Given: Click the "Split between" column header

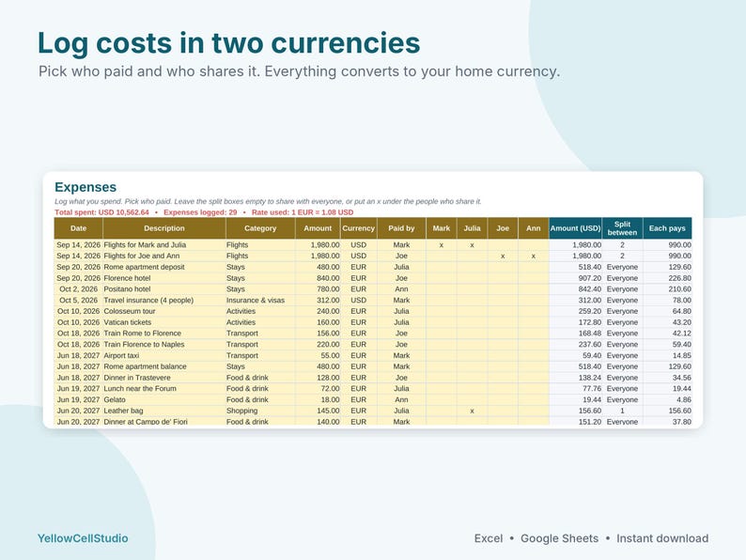Looking at the screenshot, I should pos(622,228).
